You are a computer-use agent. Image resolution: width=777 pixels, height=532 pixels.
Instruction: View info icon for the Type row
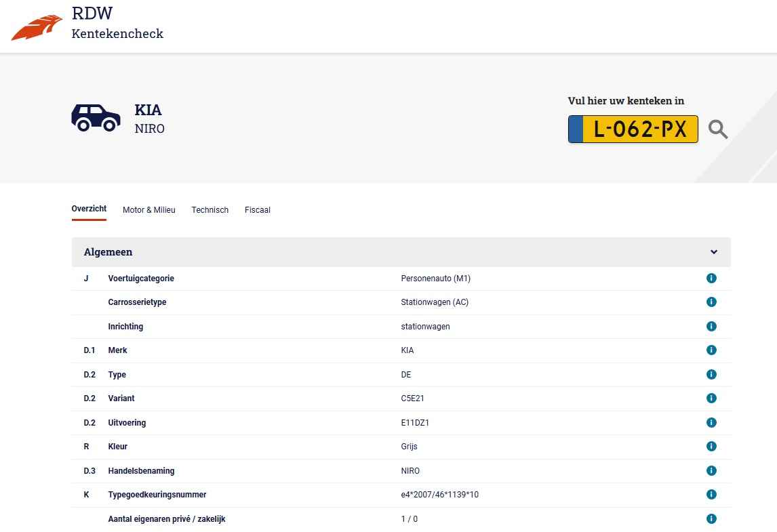tap(711, 374)
